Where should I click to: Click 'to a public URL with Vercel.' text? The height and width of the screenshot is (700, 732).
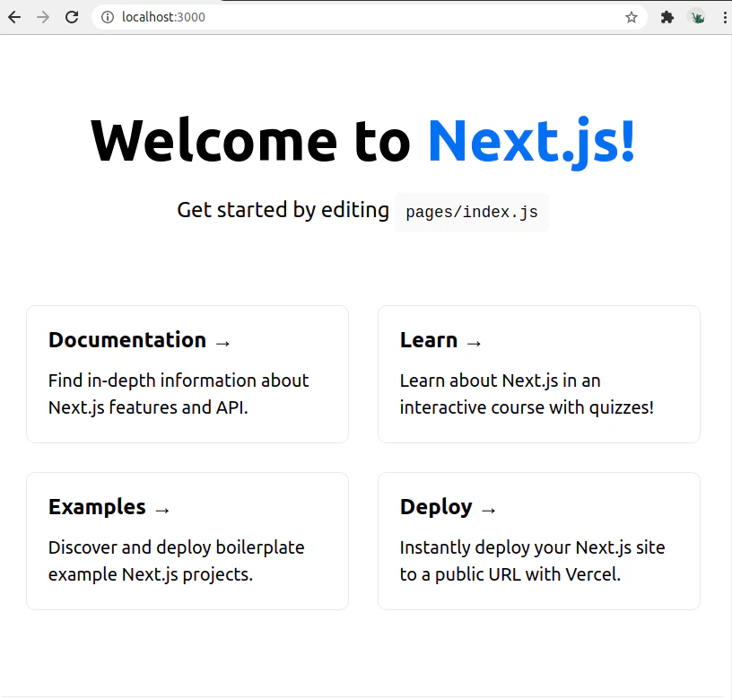510,574
